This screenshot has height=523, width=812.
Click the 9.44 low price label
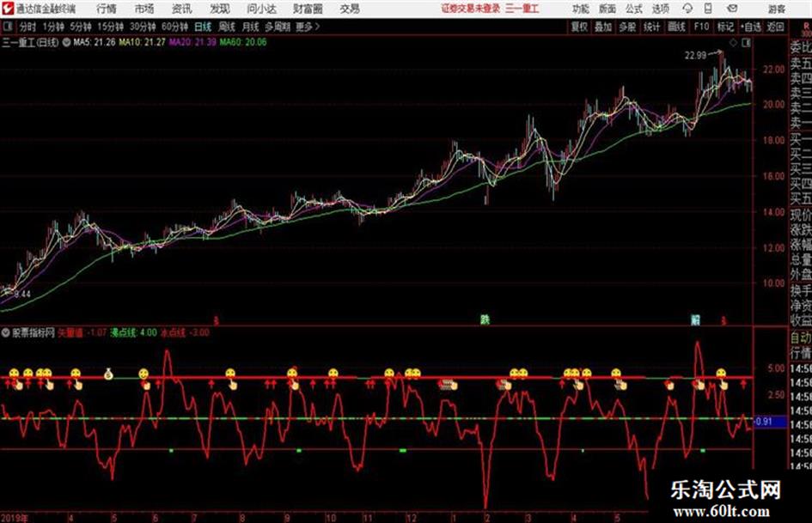click(x=22, y=294)
